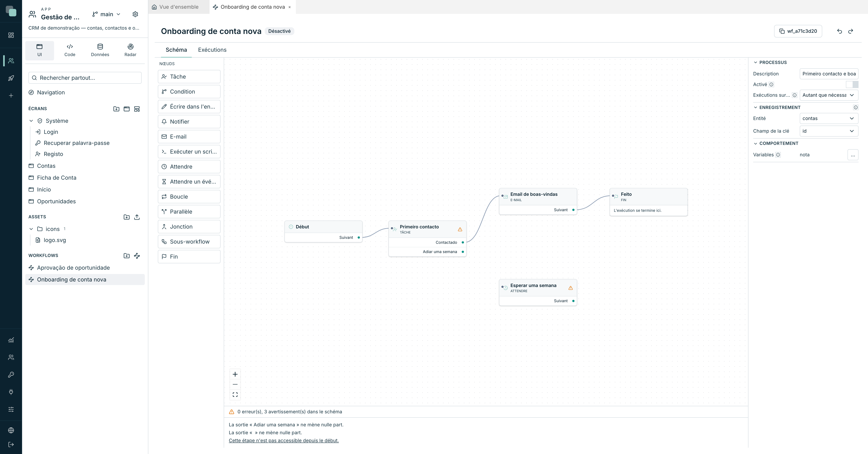Viewport: 868px width, 454px height.
Task: Open the Radar panel icon
Action: click(x=130, y=50)
